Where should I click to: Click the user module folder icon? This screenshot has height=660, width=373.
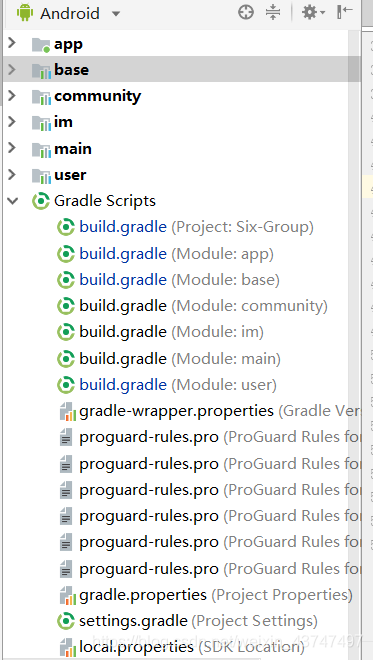[x=41, y=176]
